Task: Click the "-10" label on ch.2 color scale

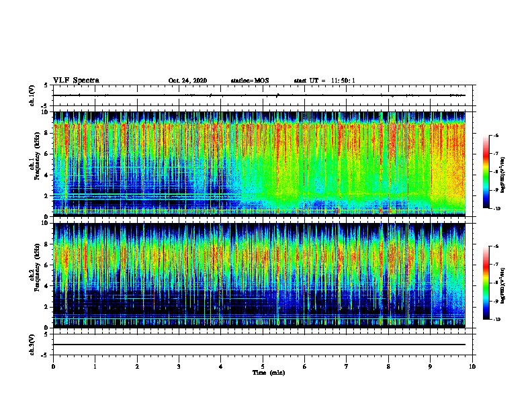Action: click(x=496, y=320)
